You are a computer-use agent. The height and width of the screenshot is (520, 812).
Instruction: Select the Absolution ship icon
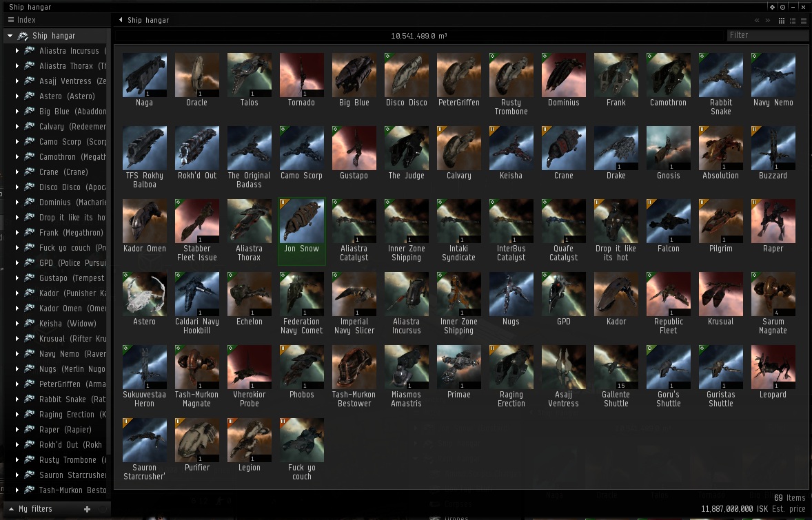721,148
